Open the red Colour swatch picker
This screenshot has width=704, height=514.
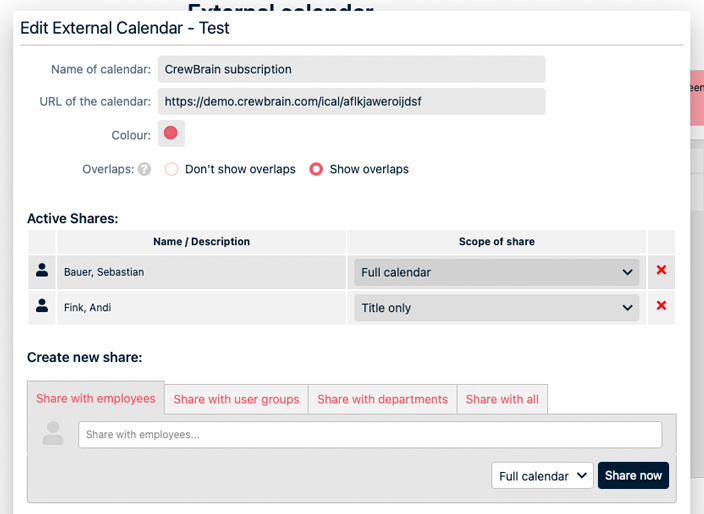pyautogui.click(x=171, y=133)
